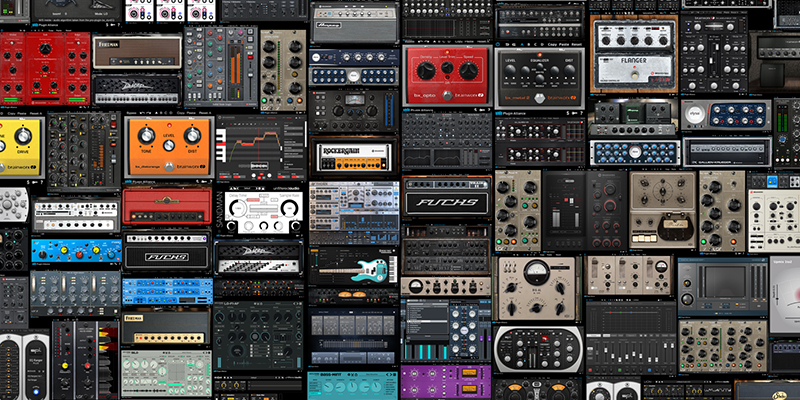This screenshot has height=400, width=800.
Task: Click the Plugin Alliance logo below the orange pedal
Action: pos(138,180)
